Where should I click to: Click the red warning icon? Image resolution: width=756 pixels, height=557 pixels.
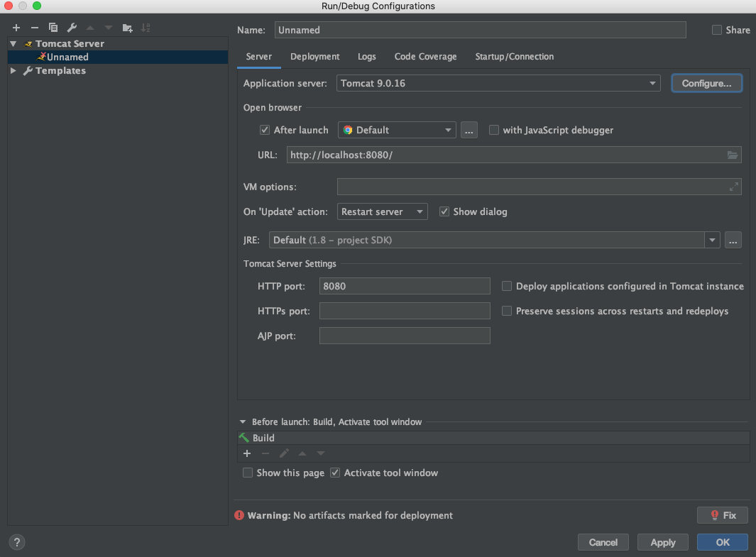239,516
